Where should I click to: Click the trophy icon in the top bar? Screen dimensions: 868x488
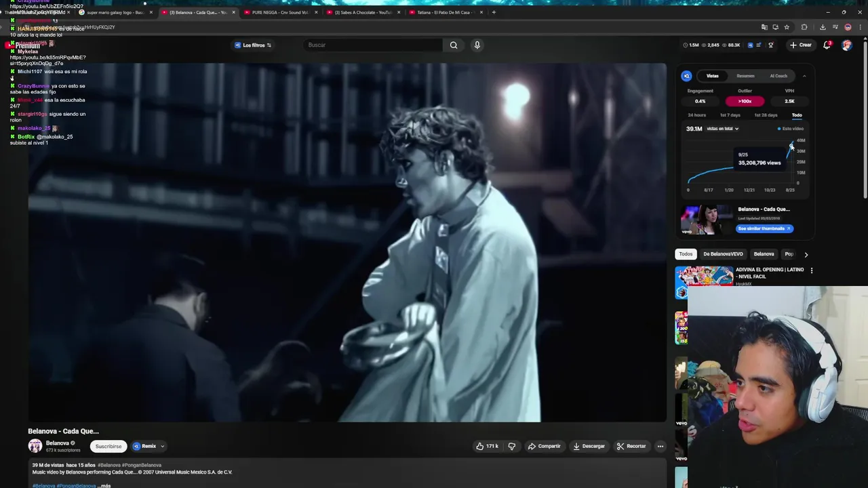coord(770,45)
